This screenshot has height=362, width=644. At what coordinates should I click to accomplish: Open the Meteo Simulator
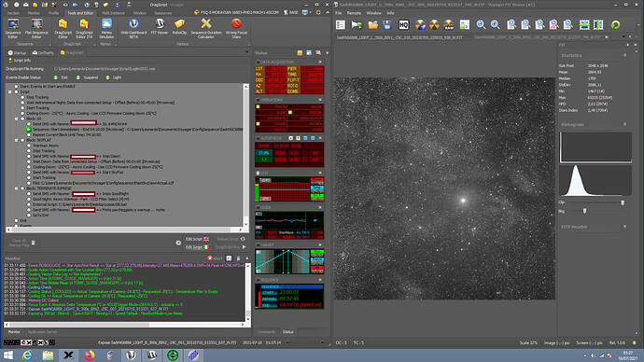coord(106,29)
